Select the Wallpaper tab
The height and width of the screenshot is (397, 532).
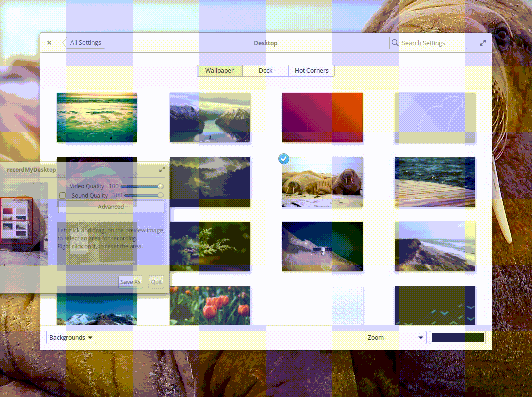219,70
